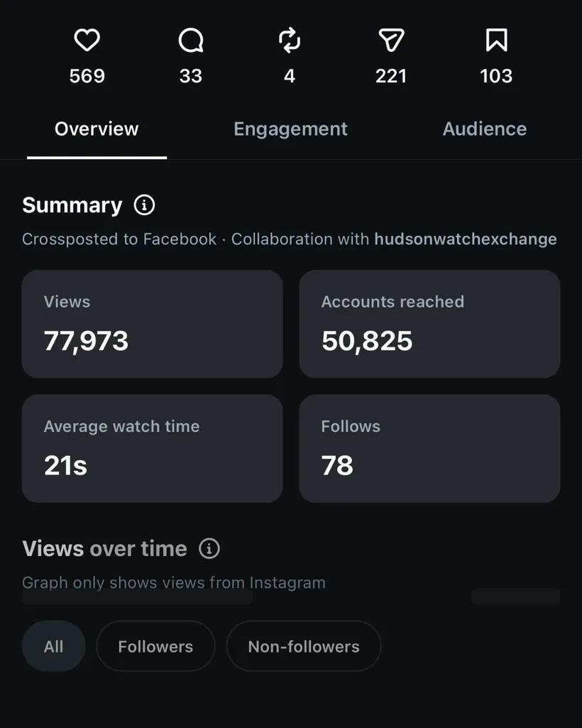Viewport: 582px width, 728px height.
Task: Tap the 569 likes count
Action: (x=87, y=76)
